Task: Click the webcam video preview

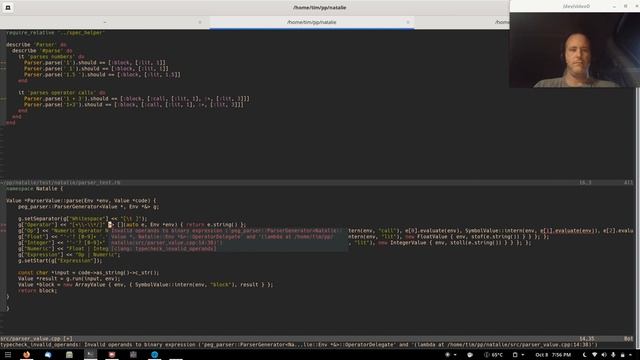Action: click(574, 50)
